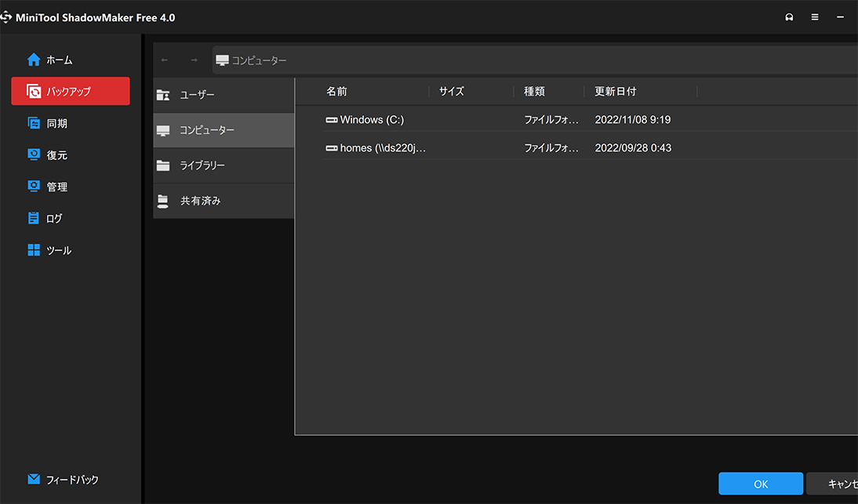Open the ホーム page

tap(71, 60)
